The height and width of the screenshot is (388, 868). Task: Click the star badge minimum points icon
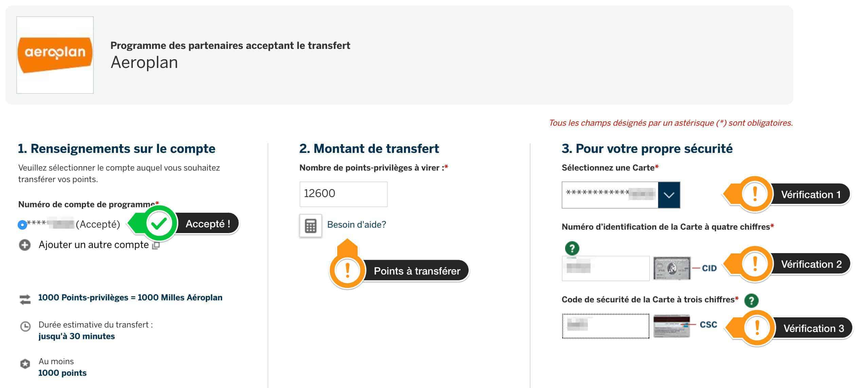coord(25,364)
